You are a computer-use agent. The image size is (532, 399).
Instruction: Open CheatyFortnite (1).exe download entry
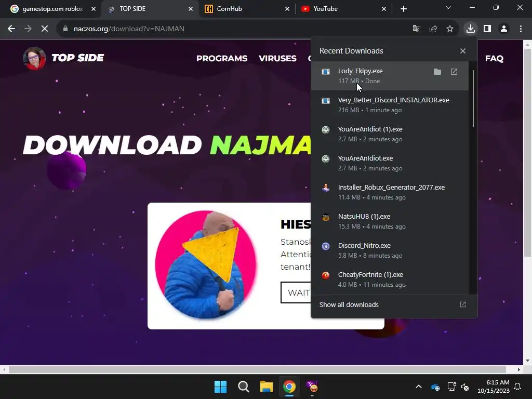point(390,280)
